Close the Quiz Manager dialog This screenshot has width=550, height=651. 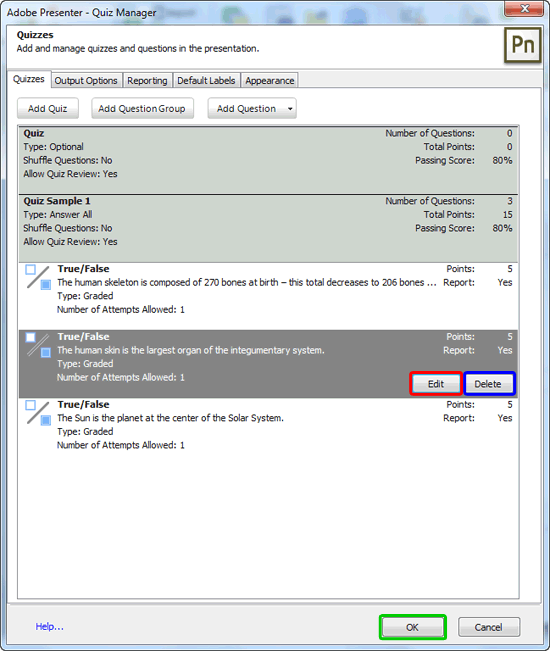pyautogui.click(x=524, y=8)
